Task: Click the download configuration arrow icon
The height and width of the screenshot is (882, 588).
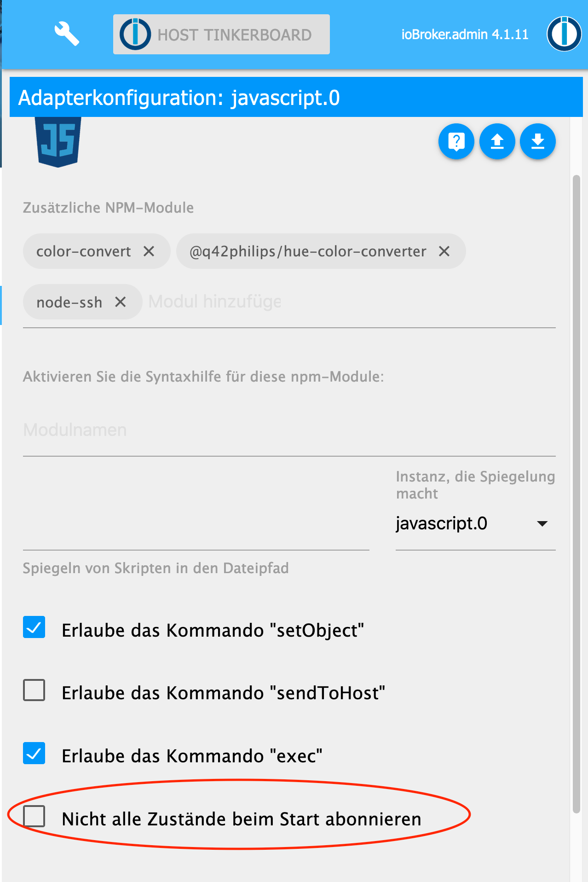Action: 537,141
